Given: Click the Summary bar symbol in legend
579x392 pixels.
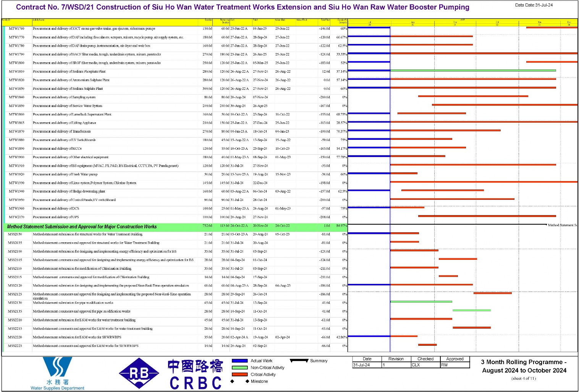Looking at the screenshot, I should [299, 360].
